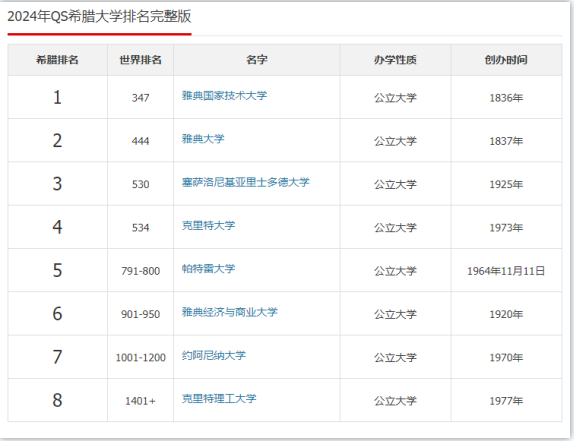Select world rank value 791-800
Viewport: 574px width, 441px height.
(x=141, y=271)
